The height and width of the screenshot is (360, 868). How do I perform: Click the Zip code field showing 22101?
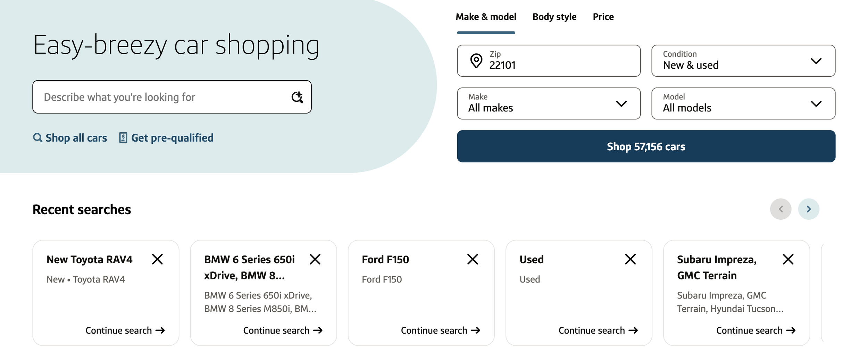pos(549,61)
